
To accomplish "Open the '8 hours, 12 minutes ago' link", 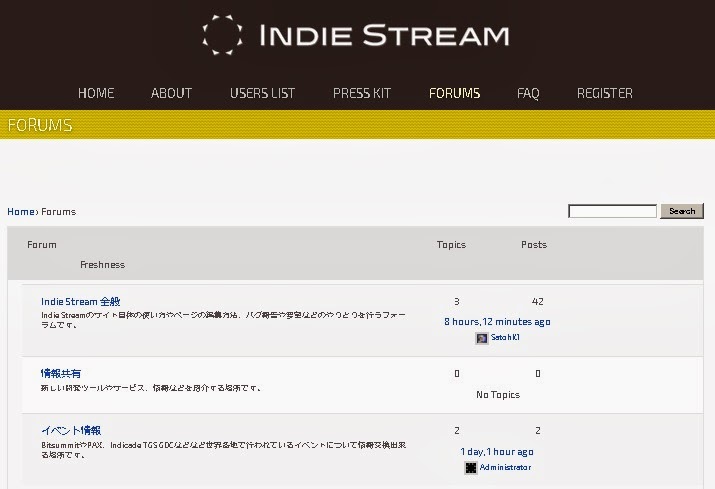I will [497, 322].
